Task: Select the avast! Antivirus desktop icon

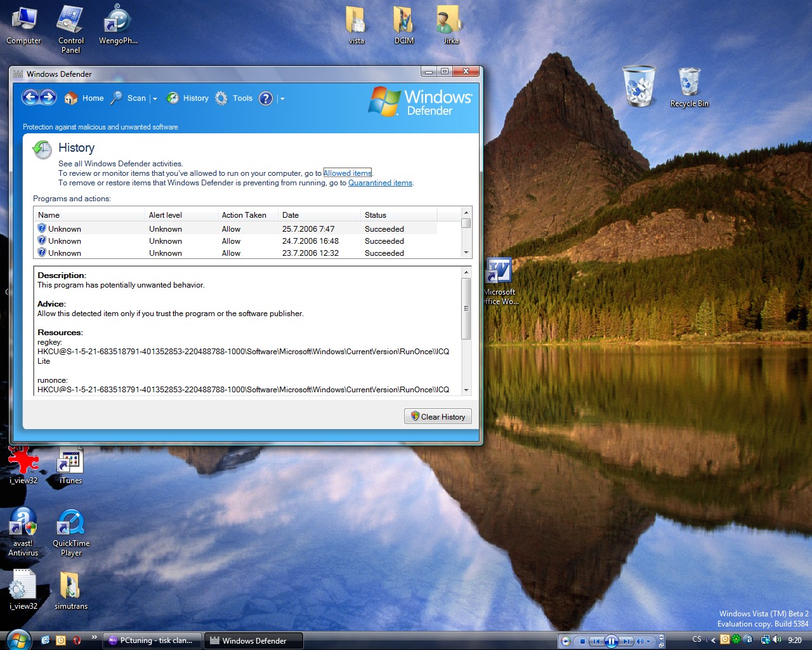Action: [23, 533]
